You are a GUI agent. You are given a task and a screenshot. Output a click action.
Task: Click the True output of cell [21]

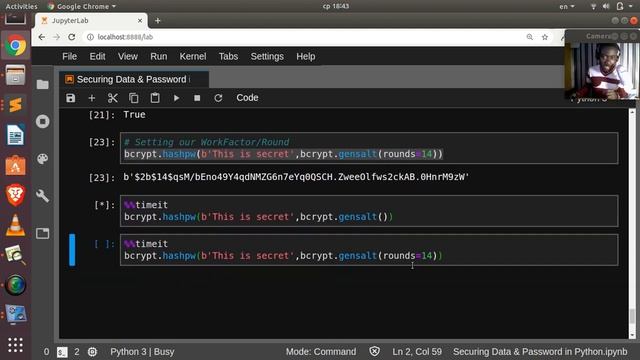click(134, 115)
